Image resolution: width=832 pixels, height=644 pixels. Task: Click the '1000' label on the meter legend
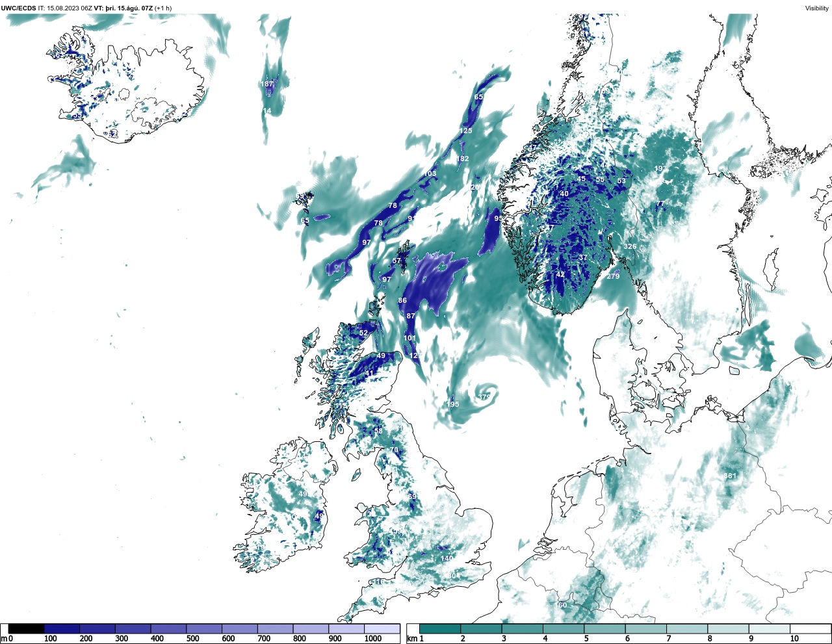pyautogui.click(x=373, y=639)
